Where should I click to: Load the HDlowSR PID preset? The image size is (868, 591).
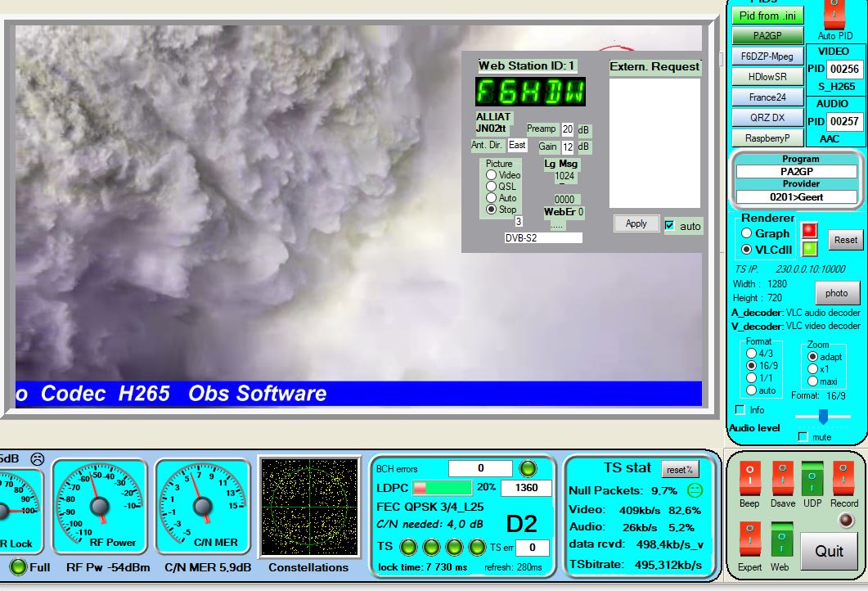pyautogui.click(x=767, y=76)
